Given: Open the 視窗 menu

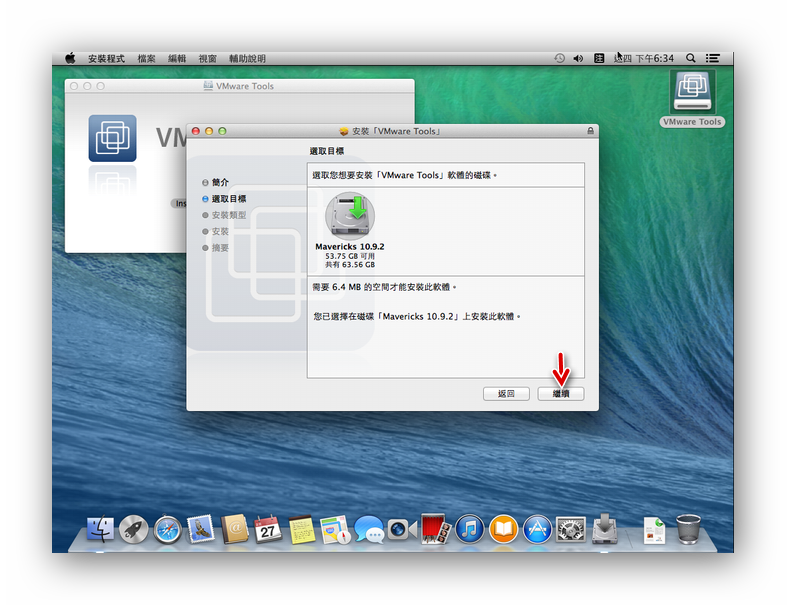Looking at the screenshot, I should pos(208,58).
